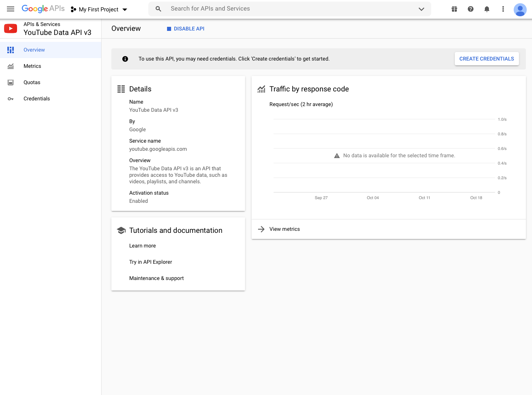532x395 pixels.
Task: Click the blue square Disable API icon
Action: tap(169, 29)
